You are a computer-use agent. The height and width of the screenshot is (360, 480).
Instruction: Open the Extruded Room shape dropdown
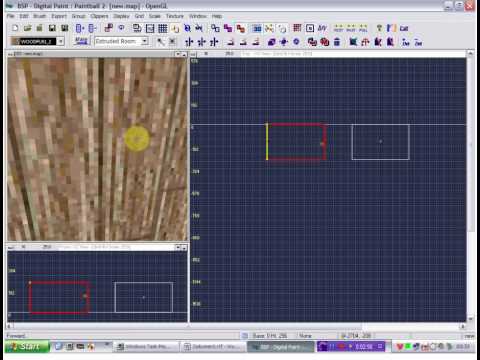click(x=145, y=41)
